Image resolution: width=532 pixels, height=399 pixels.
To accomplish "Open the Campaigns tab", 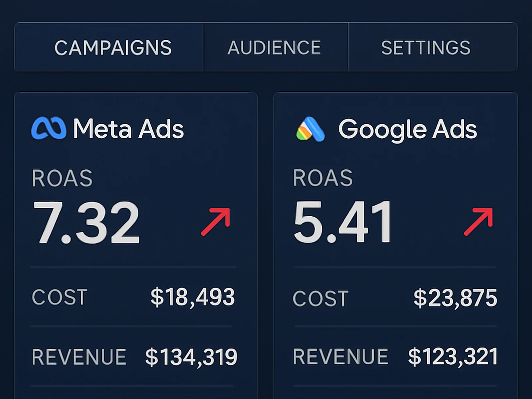I will click(x=109, y=47).
